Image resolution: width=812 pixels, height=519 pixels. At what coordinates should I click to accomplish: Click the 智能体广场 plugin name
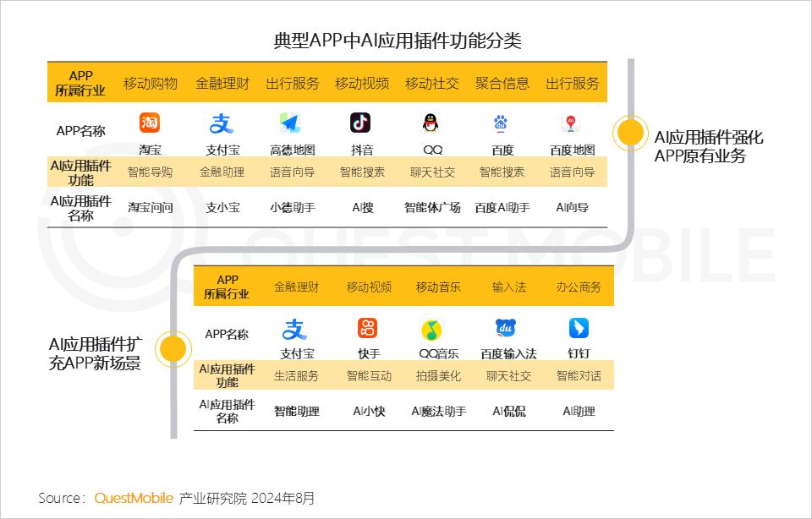pyautogui.click(x=432, y=207)
